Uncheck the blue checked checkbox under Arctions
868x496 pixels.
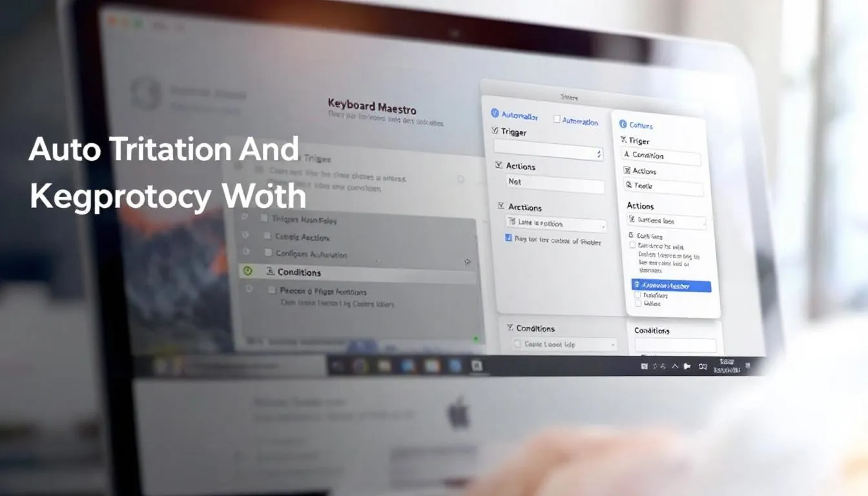(509, 238)
